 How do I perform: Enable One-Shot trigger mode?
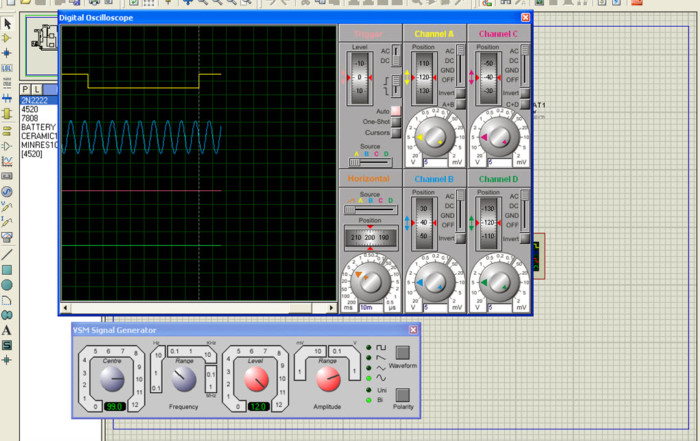click(395, 121)
